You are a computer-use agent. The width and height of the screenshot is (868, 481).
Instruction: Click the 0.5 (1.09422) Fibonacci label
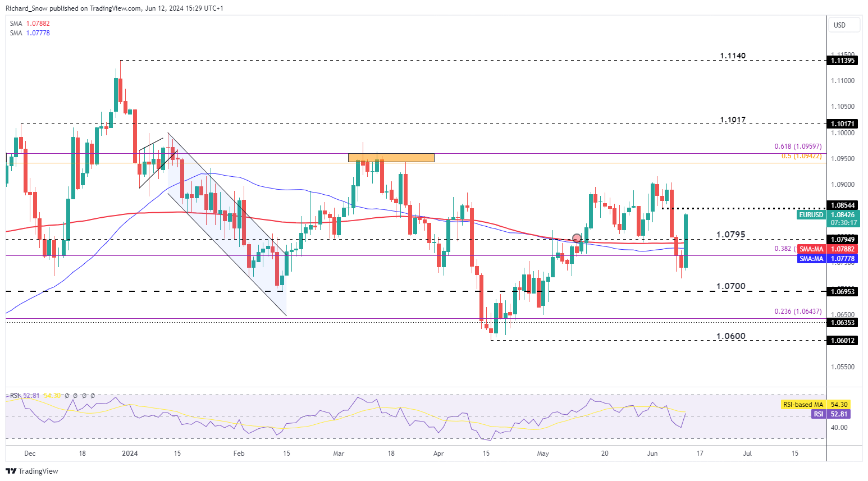802,155
